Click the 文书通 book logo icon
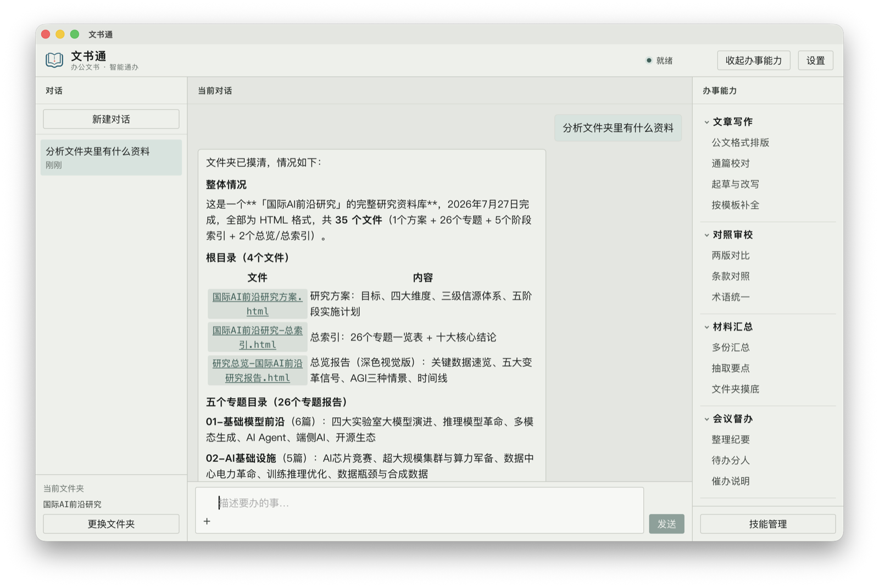The image size is (879, 588). 54,60
